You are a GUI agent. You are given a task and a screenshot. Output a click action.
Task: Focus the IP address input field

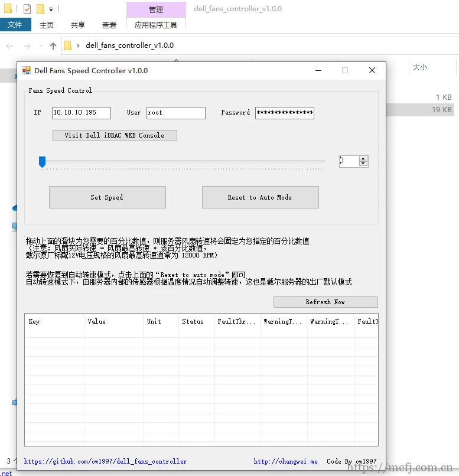point(82,113)
